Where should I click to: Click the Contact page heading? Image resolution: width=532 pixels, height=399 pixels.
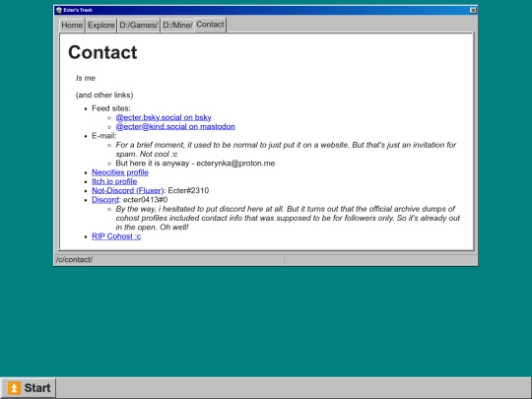click(102, 52)
